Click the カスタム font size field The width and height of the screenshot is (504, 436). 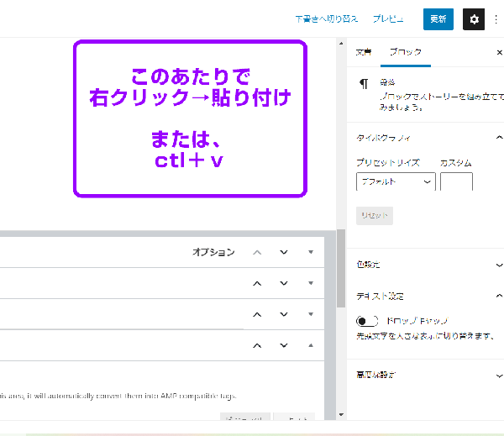[x=456, y=181]
